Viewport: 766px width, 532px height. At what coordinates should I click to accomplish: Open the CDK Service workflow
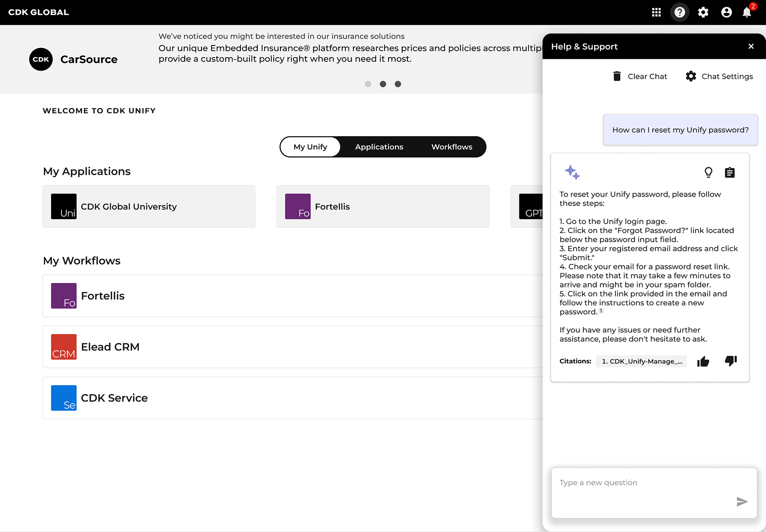(x=293, y=398)
